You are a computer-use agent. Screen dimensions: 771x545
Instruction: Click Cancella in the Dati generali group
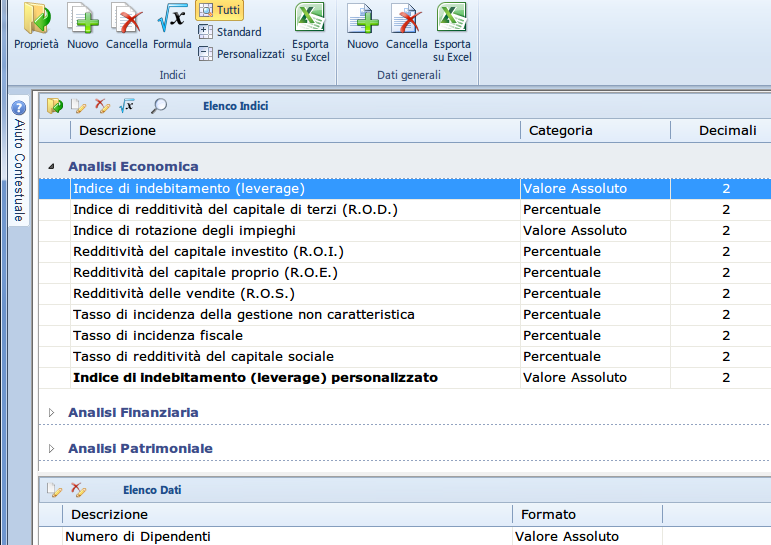tap(406, 27)
